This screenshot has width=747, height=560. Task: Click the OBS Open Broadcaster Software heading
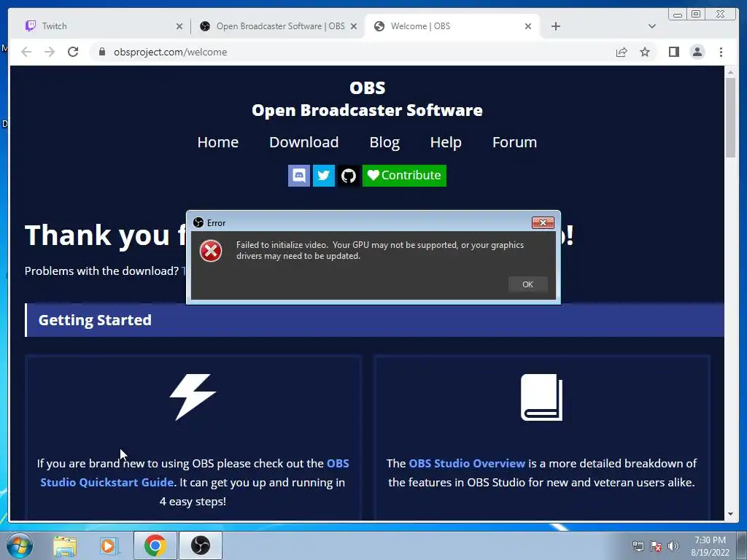click(367, 99)
